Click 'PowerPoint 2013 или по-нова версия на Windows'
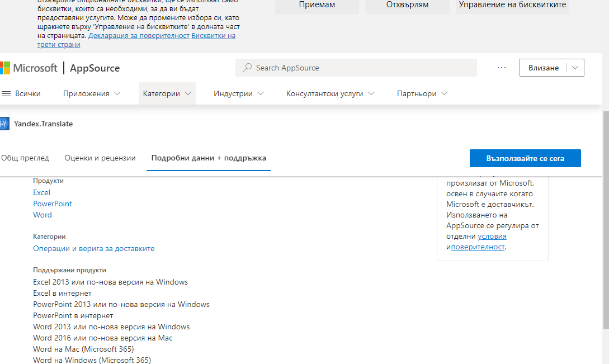This screenshot has width=609, height=364. click(121, 305)
